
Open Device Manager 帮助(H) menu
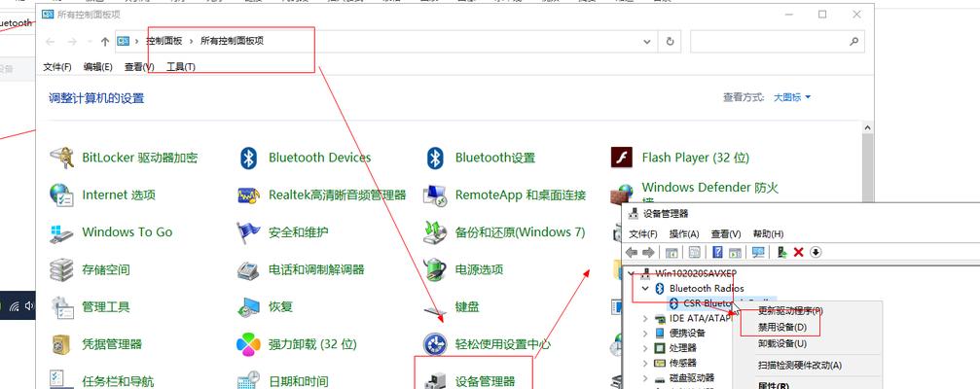768,234
